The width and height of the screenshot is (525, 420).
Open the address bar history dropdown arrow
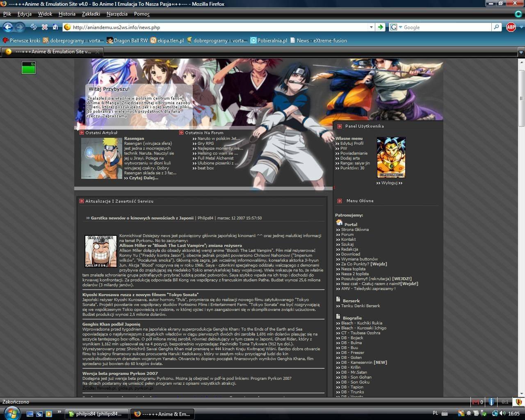click(371, 27)
